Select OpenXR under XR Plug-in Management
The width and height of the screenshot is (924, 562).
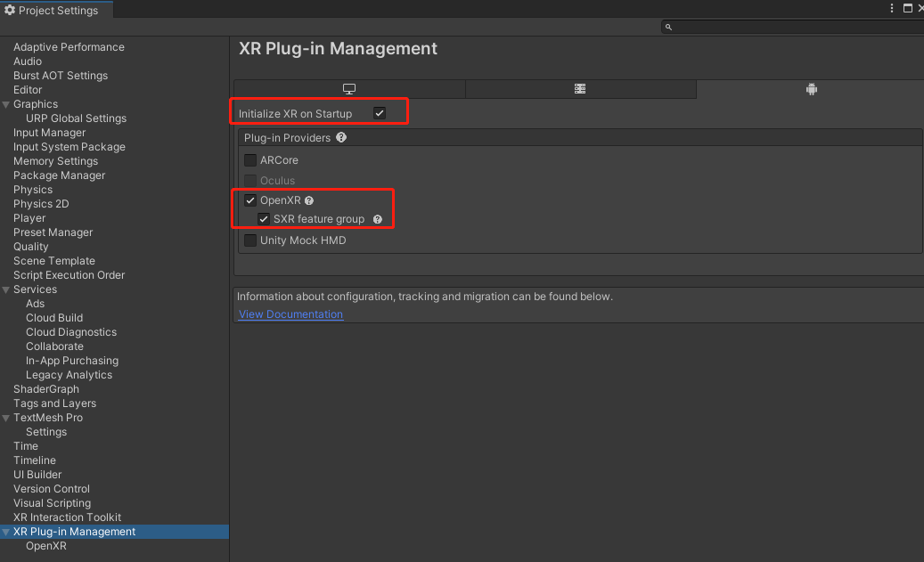(x=46, y=546)
